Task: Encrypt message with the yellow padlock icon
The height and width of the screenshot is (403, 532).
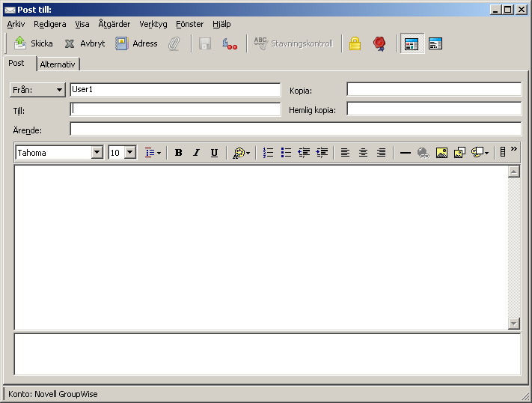Action: (355, 43)
